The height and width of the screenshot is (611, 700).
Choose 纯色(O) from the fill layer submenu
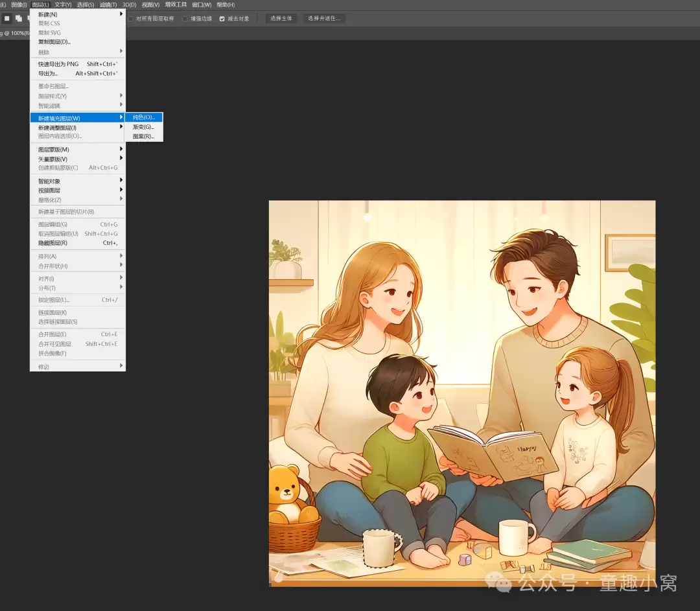[x=144, y=117]
